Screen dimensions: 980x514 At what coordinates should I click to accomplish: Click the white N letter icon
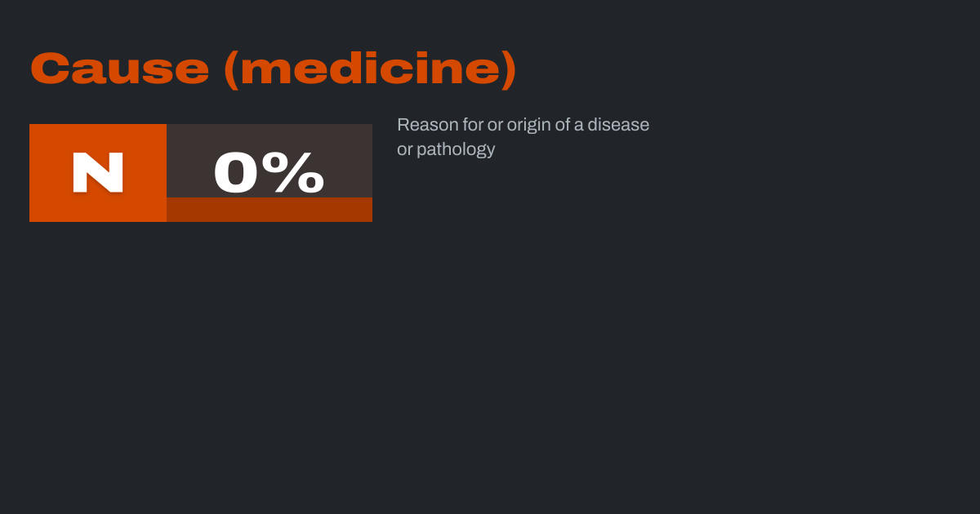98,173
